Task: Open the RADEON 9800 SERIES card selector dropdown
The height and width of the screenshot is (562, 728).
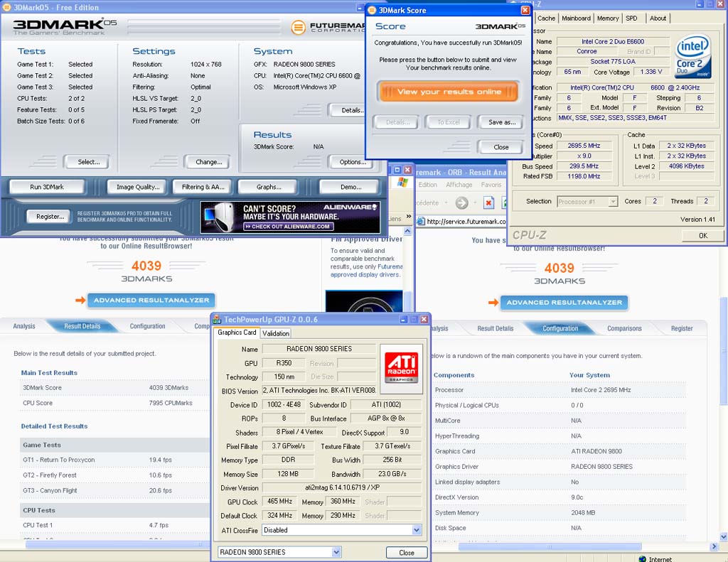Action: click(x=336, y=552)
